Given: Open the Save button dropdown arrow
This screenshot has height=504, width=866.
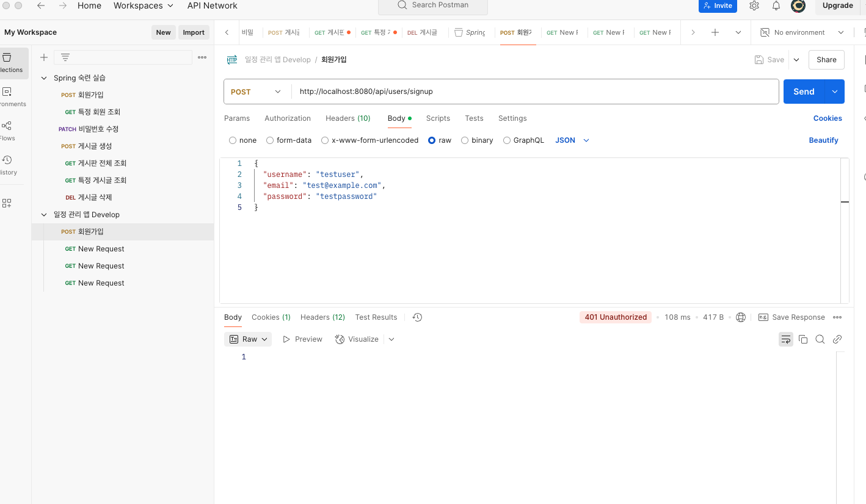Looking at the screenshot, I should point(796,60).
